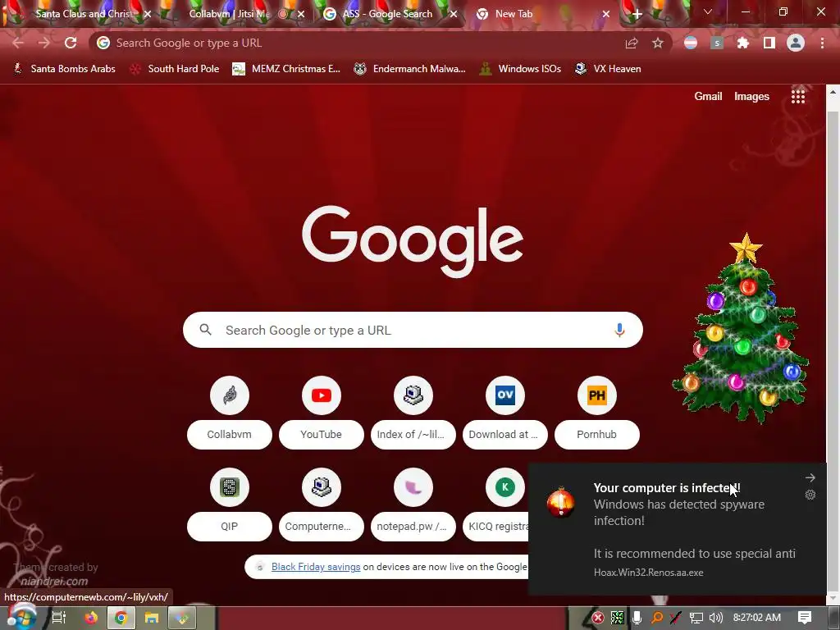Open VX Heaven bookmark
The height and width of the screenshot is (630, 840).
[x=608, y=69]
